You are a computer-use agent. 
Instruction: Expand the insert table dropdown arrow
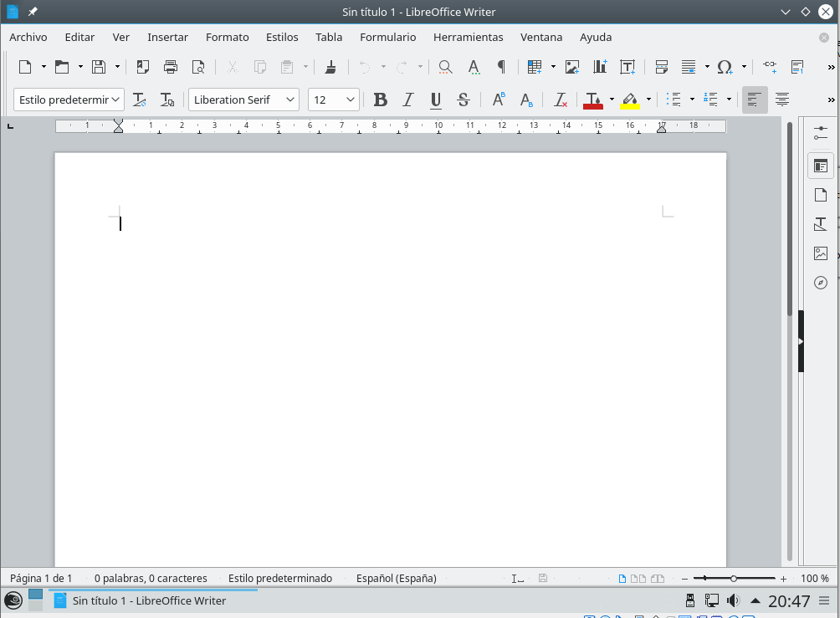553,67
